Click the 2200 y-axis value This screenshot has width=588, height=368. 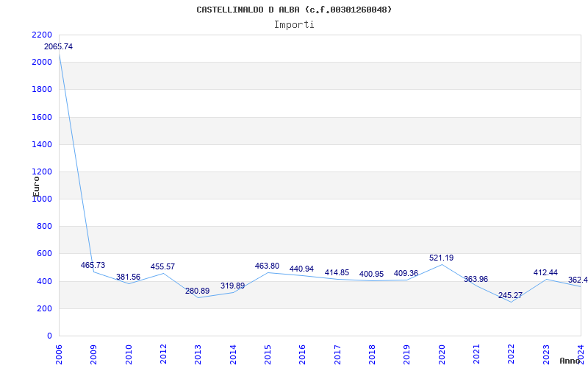(42, 35)
